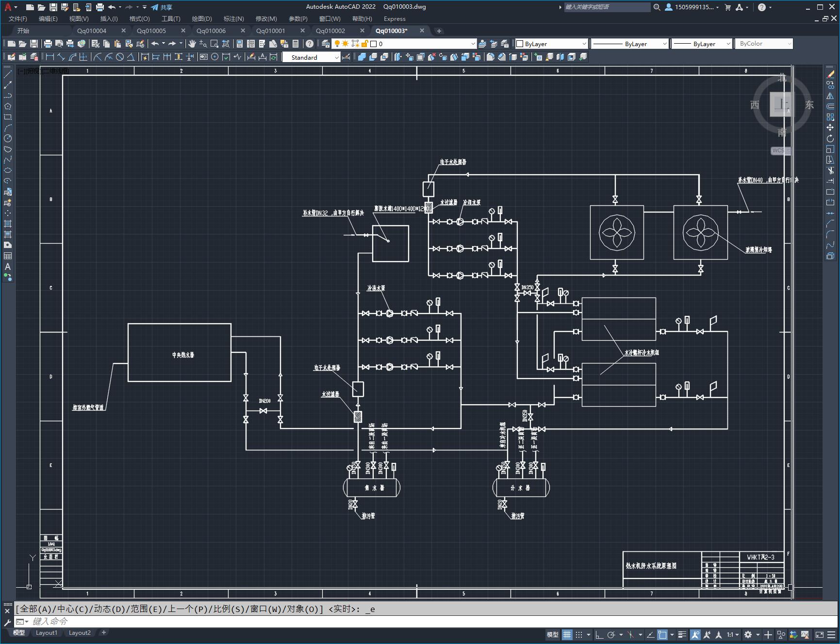Toggle grid display in status bar
The image size is (840, 644).
click(x=567, y=634)
